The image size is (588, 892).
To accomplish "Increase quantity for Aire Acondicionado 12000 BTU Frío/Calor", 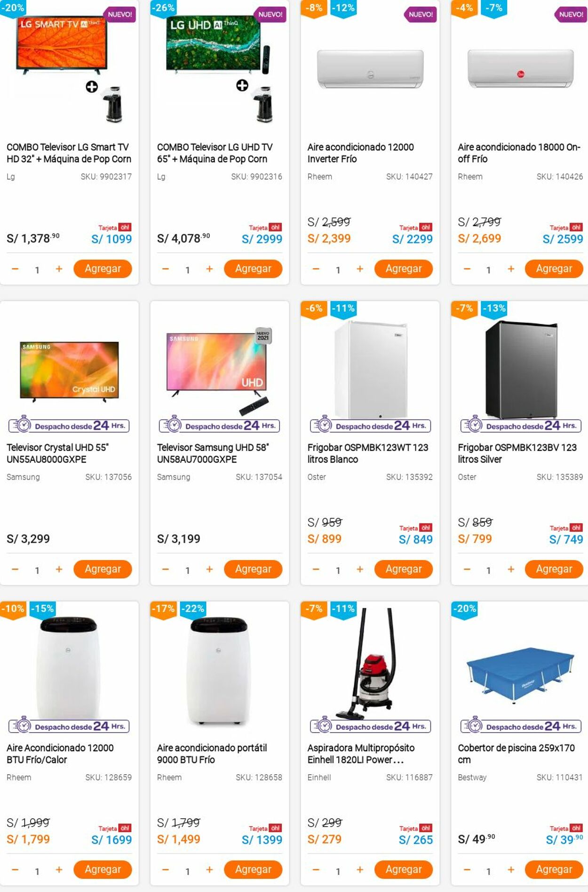I will [x=59, y=869].
